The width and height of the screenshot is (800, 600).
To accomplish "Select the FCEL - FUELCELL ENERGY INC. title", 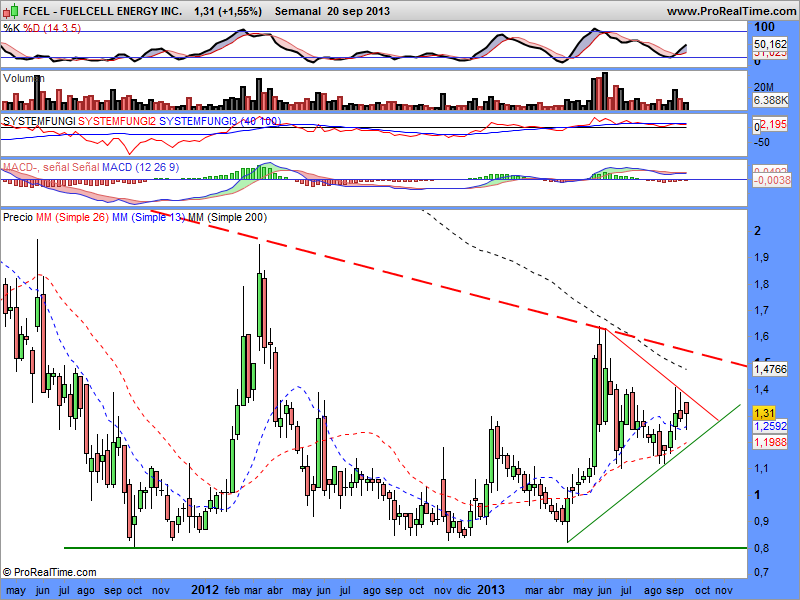I will [x=103, y=11].
